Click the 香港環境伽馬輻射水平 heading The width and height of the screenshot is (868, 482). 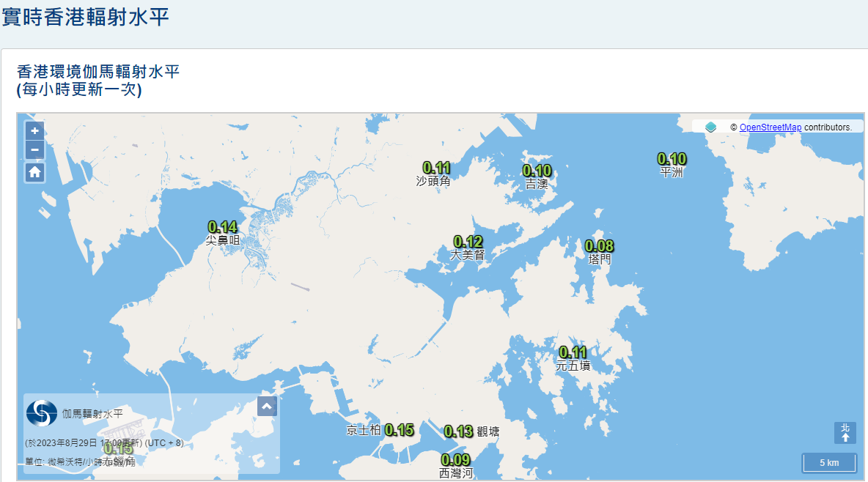[x=98, y=72]
